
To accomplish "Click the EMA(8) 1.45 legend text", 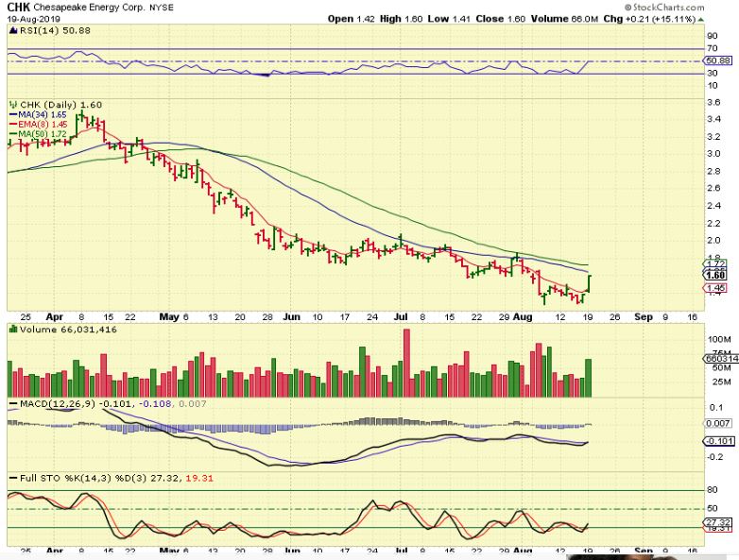I will click(x=43, y=125).
